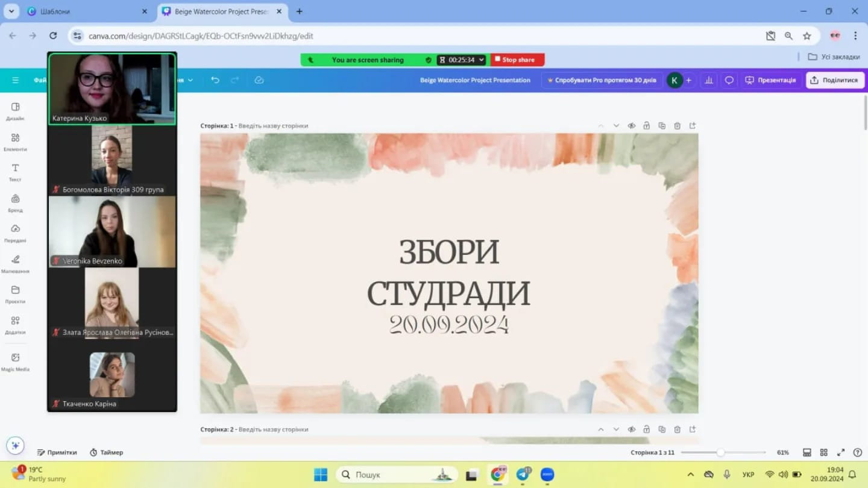Edit the page 2 title field
Image resolution: width=868 pixels, height=488 pixels.
pyautogui.click(x=273, y=430)
